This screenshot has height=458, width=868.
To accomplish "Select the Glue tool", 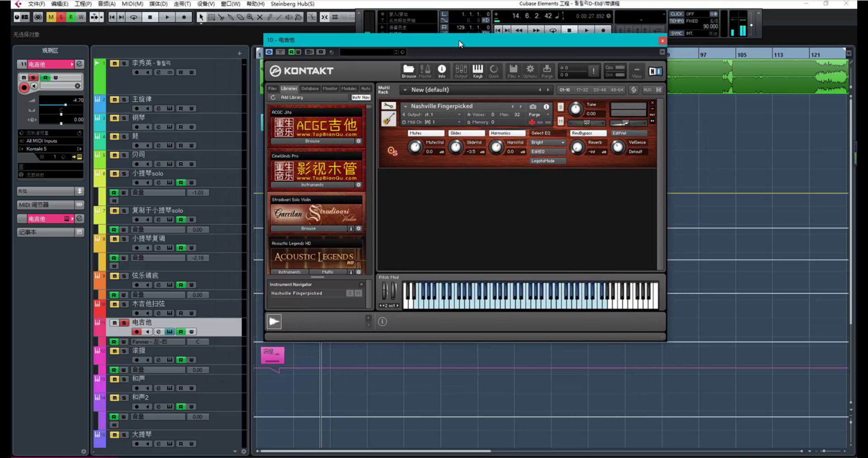I will 231,17.
